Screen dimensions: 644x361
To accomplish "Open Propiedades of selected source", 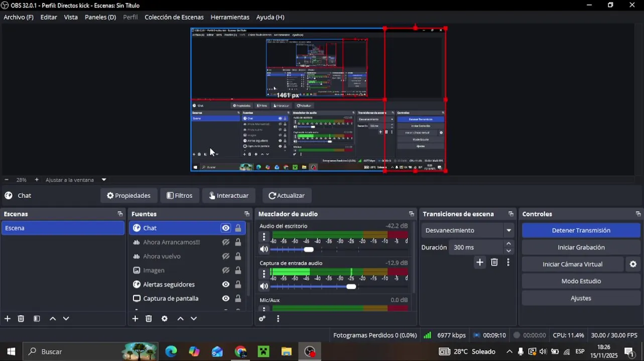I will (x=128, y=196).
